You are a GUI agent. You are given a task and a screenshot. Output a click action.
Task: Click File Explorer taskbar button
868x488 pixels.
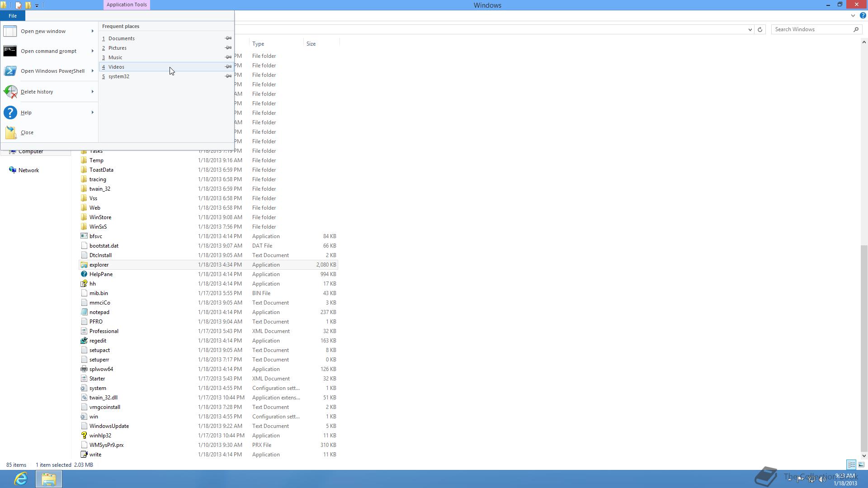point(49,479)
